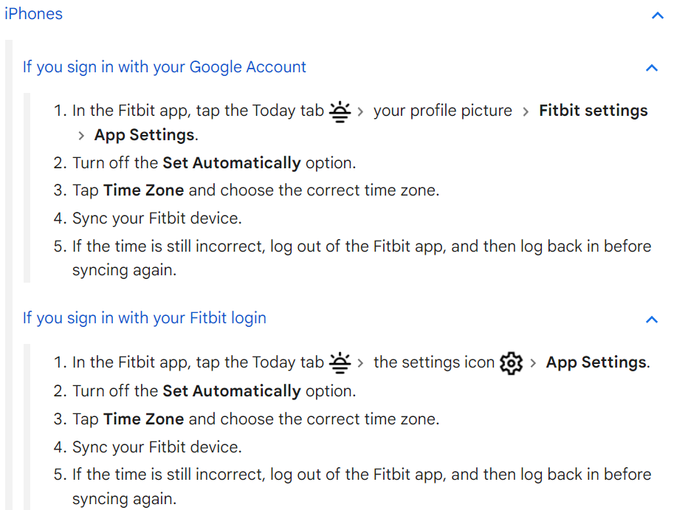Click the Today tab sunrise icon under Fitbit login
Screen dimensions: 674x510
[x=340, y=363]
